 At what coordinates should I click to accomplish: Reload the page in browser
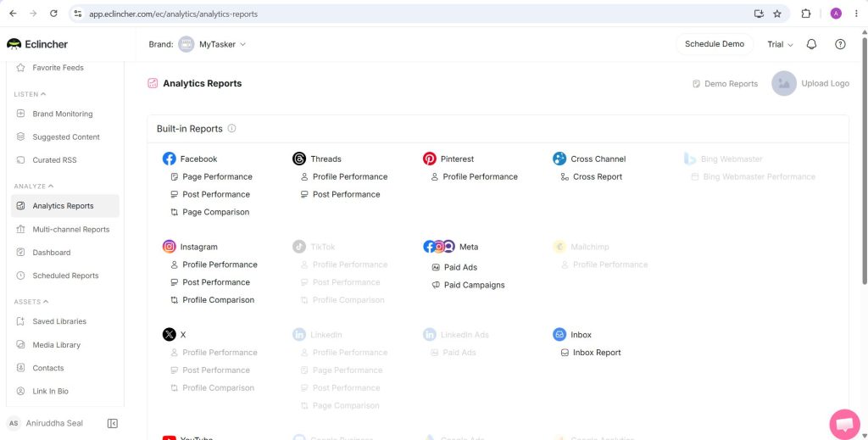53,14
